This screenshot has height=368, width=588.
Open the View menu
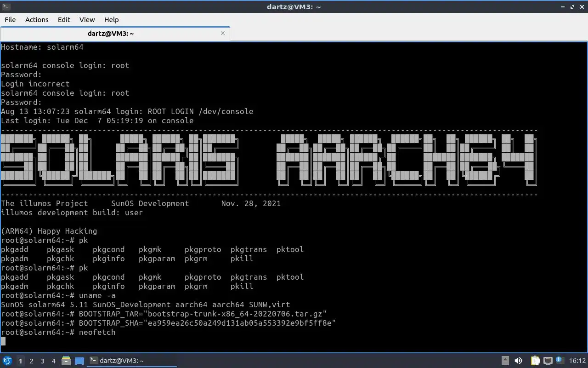87,19
